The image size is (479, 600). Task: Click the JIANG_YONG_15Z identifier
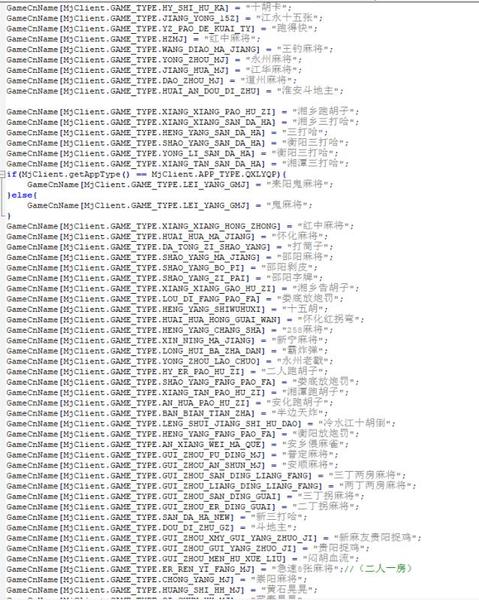[200, 18]
